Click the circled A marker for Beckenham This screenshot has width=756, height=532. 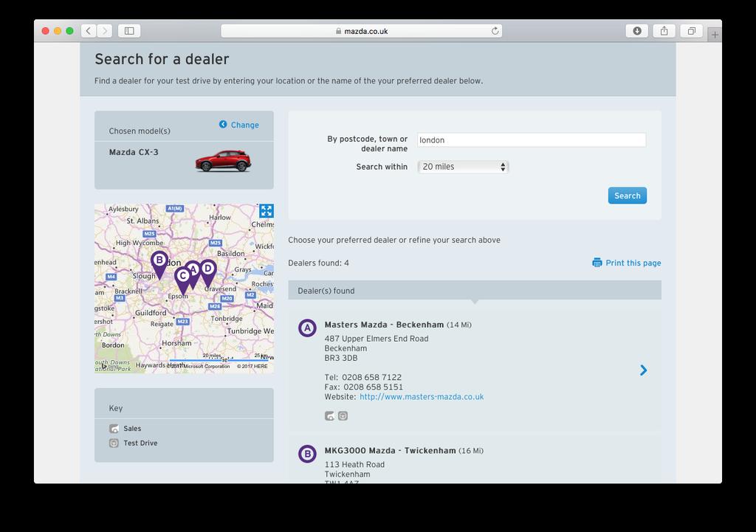coord(307,328)
